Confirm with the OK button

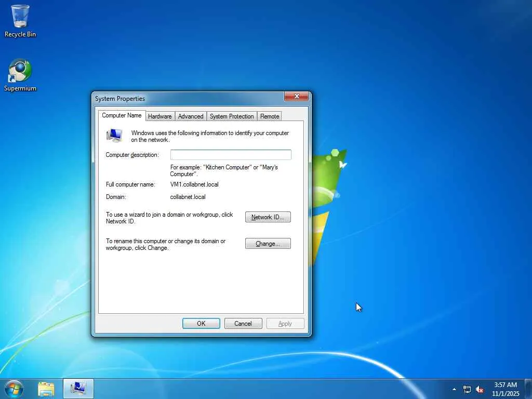pos(201,323)
